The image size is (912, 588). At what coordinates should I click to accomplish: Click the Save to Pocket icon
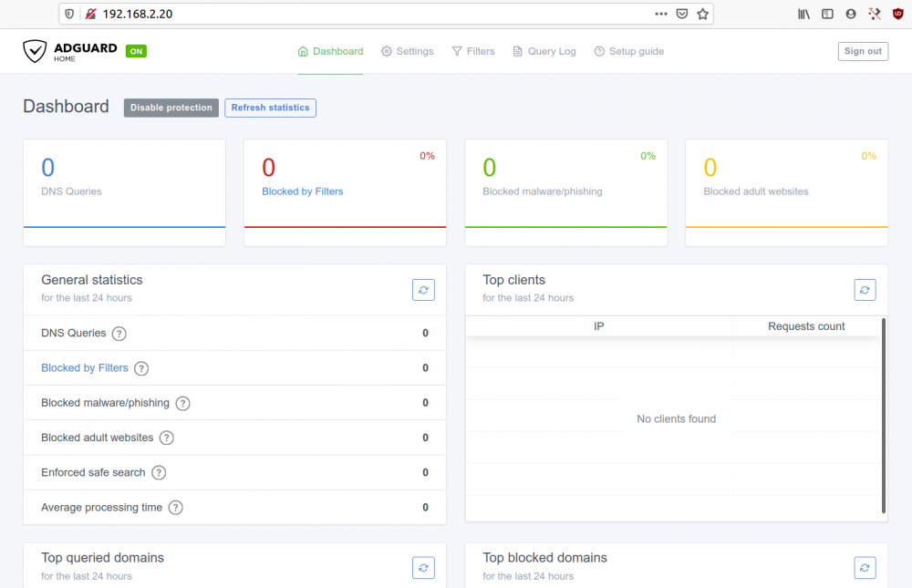click(x=682, y=14)
